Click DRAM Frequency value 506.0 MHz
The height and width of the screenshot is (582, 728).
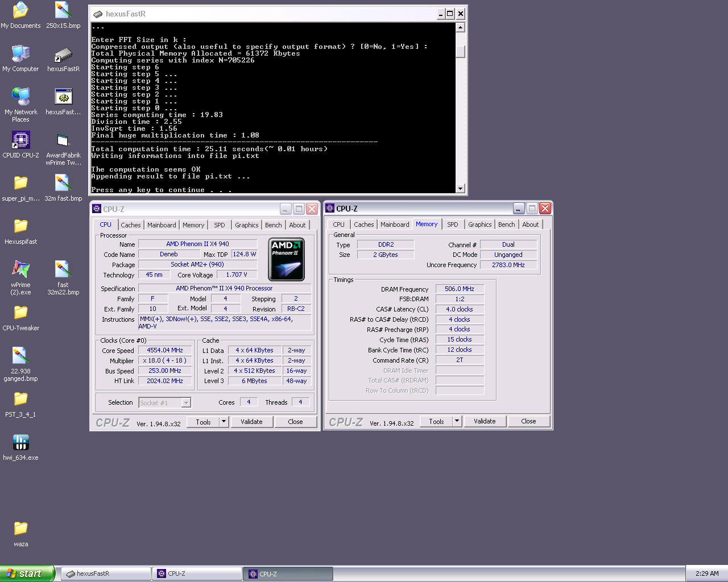pyautogui.click(x=460, y=289)
